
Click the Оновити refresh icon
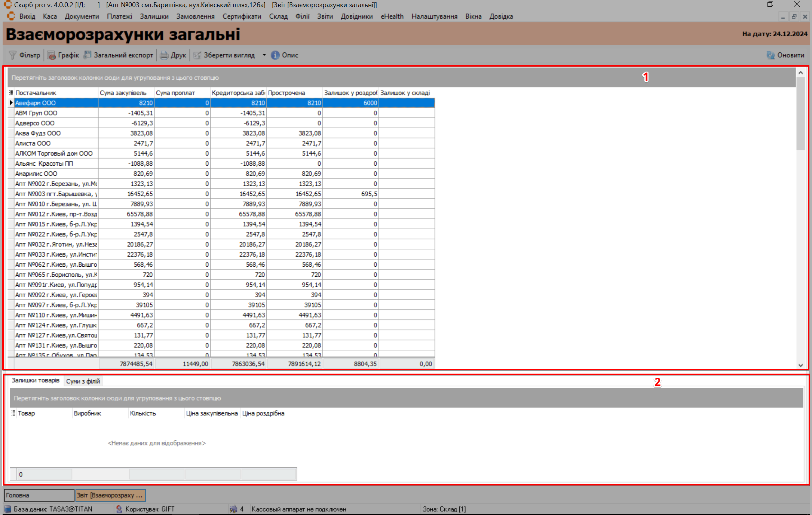point(770,55)
